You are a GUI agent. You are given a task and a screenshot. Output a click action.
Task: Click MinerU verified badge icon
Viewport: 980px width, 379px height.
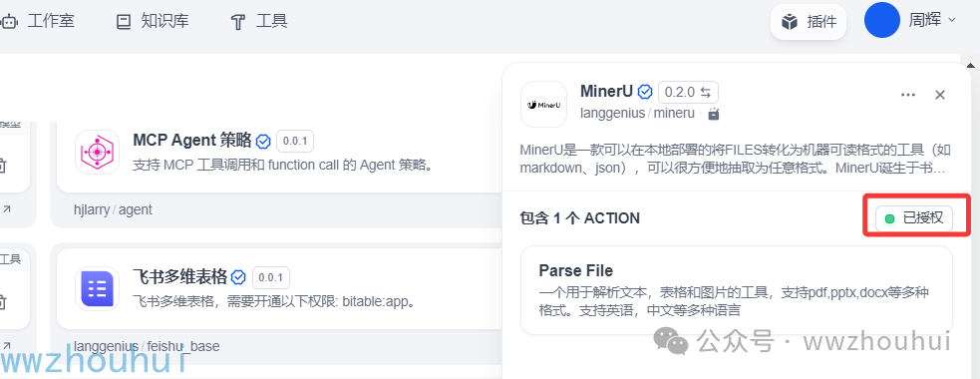coord(644,92)
